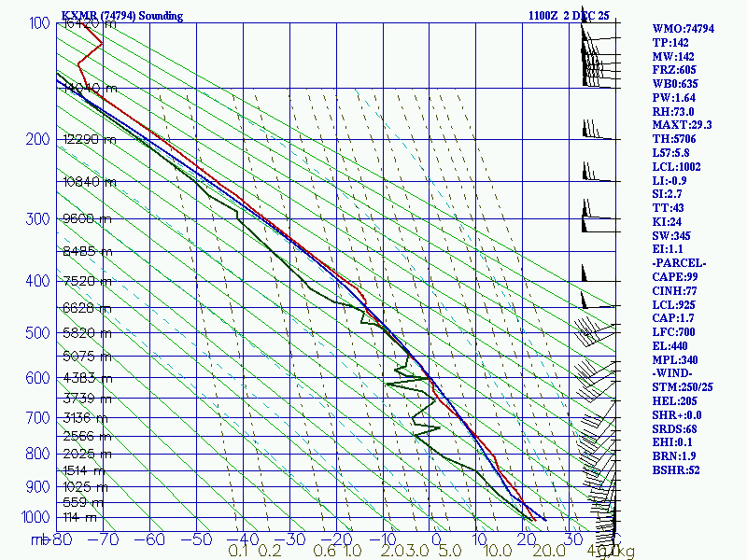Click the 12290 m height label
Screen dimensions: 747x560
coord(90,139)
